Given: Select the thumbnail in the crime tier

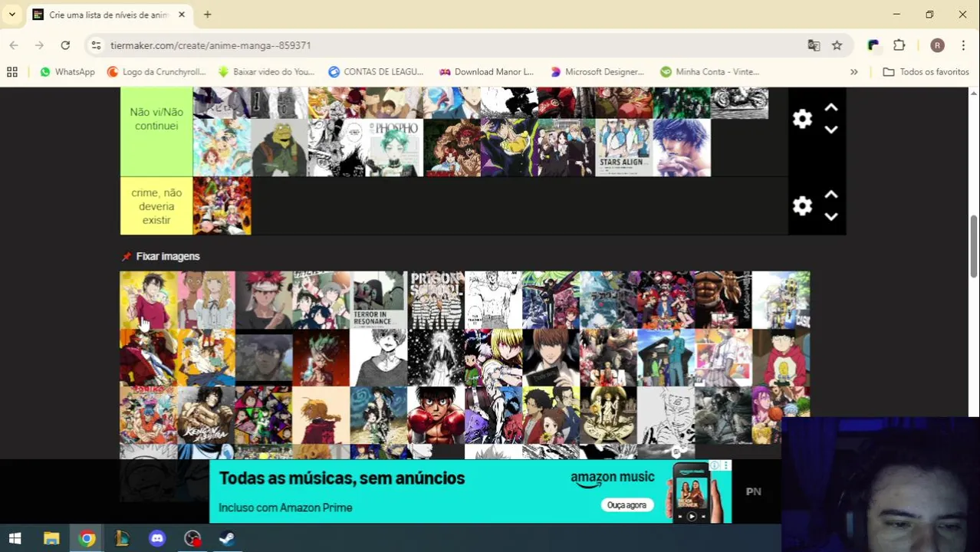Looking at the screenshot, I should 222,205.
